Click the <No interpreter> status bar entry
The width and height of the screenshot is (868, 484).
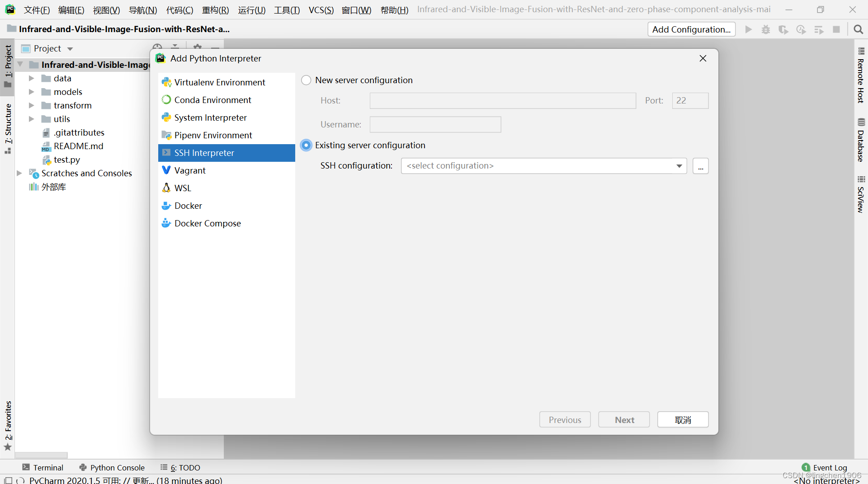point(826,481)
